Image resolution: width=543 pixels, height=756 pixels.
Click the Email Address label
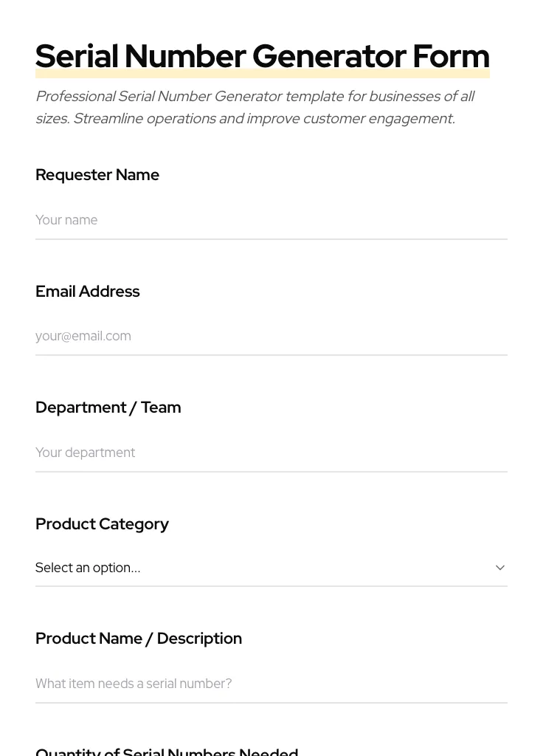pos(88,292)
